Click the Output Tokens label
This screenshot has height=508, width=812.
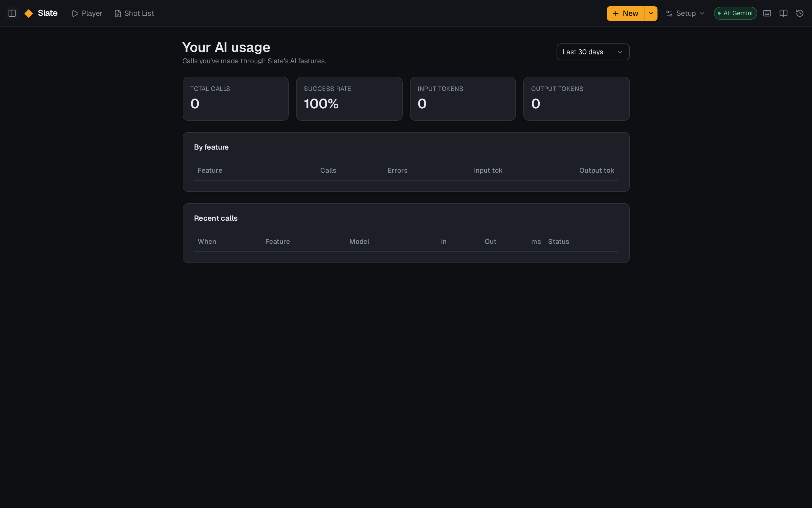pyautogui.click(x=557, y=89)
